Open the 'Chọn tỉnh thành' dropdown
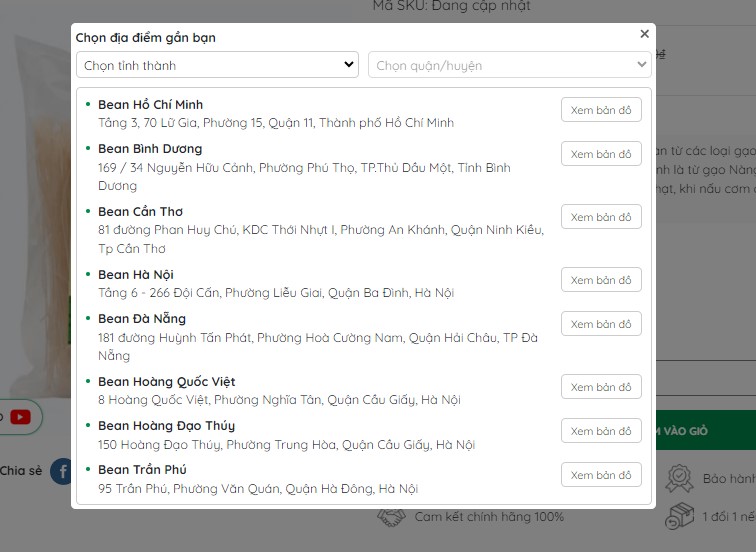756x552 pixels. [x=217, y=65]
